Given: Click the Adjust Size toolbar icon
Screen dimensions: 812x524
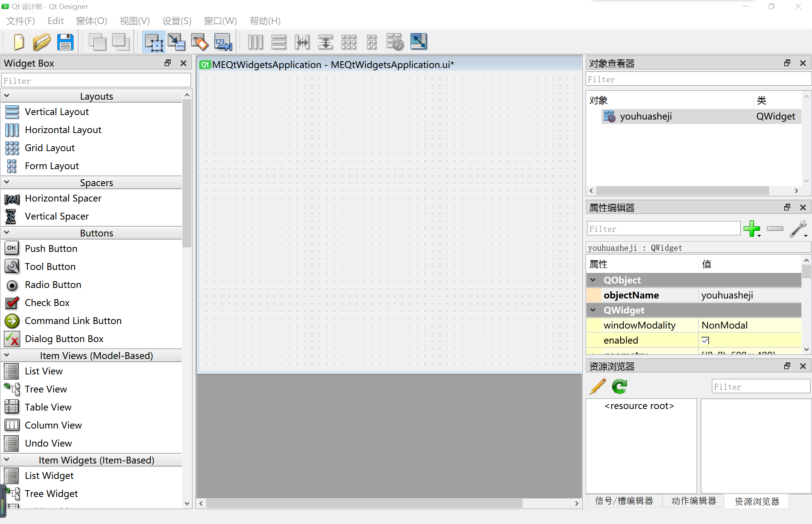Looking at the screenshot, I should click(419, 42).
